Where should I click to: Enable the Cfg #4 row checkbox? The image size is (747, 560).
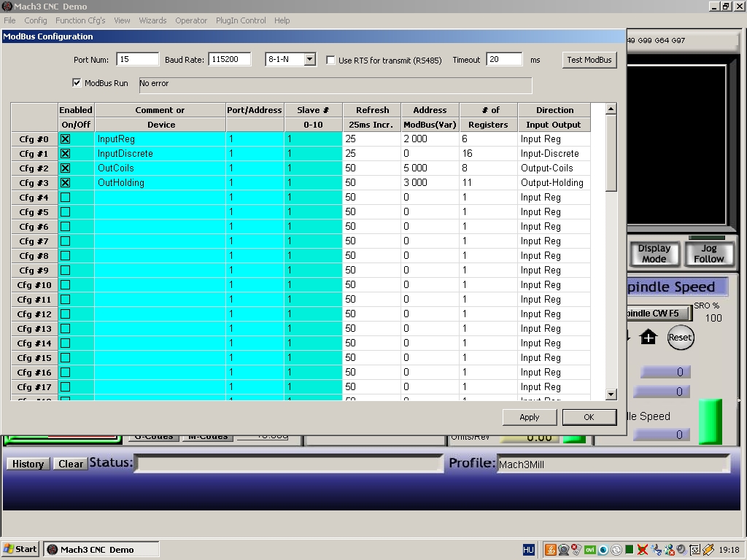pos(66,197)
